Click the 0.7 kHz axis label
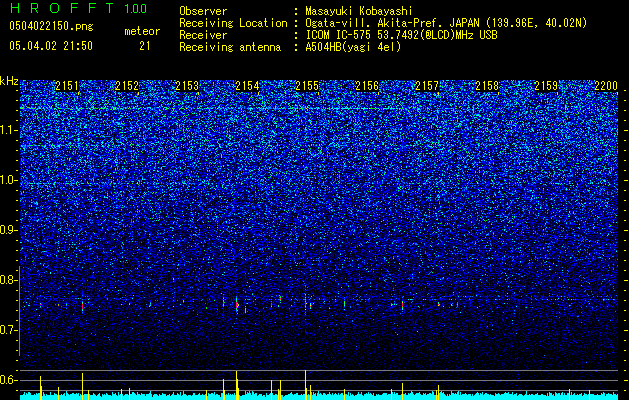 9,330
